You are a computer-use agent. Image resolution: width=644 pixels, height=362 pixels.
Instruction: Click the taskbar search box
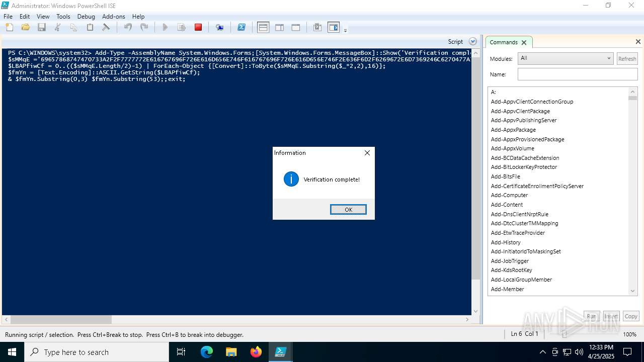coord(97,352)
